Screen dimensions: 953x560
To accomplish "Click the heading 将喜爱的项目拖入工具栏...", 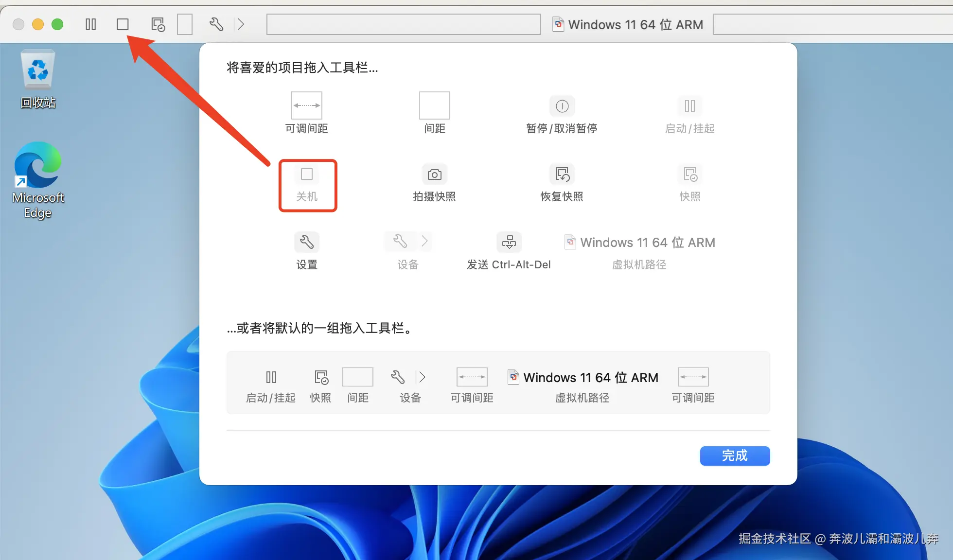I will [x=302, y=68].
